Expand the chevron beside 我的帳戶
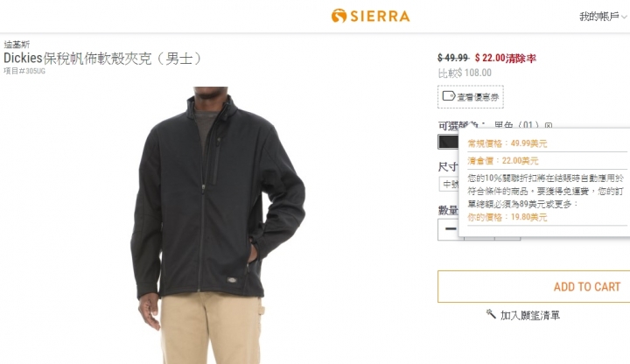The width and height of the screenshot is (630, 364). pos(624,17)
